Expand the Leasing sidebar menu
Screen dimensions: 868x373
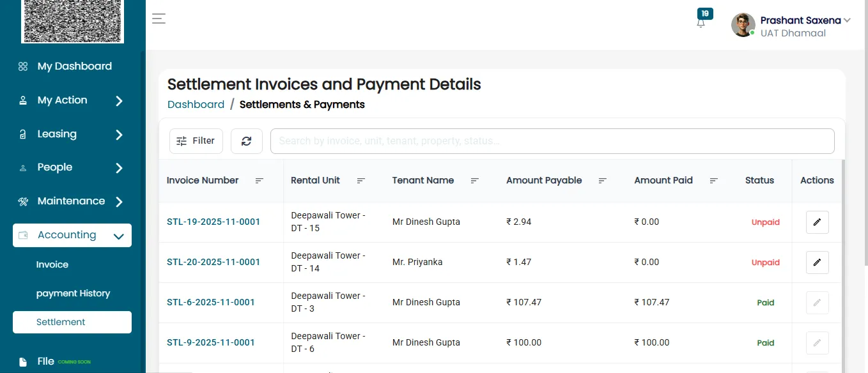click(72, 134)
